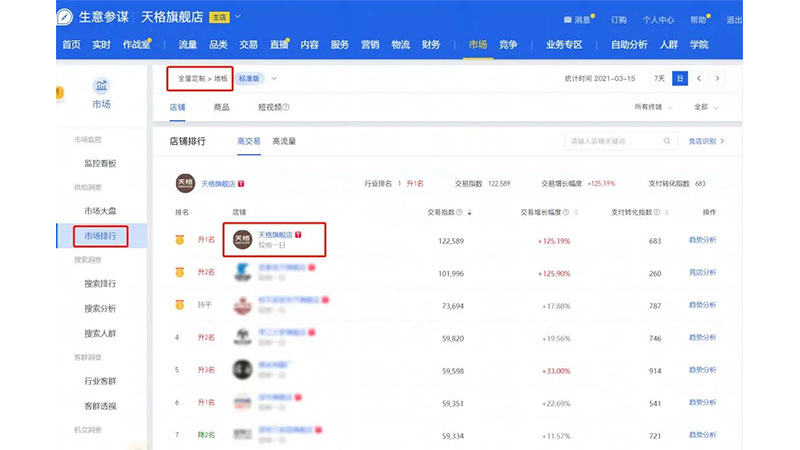This screenshot has width=800, height=450.
Task: Click the 交易指数 help question-mark icon
Action: click(459, 213)
